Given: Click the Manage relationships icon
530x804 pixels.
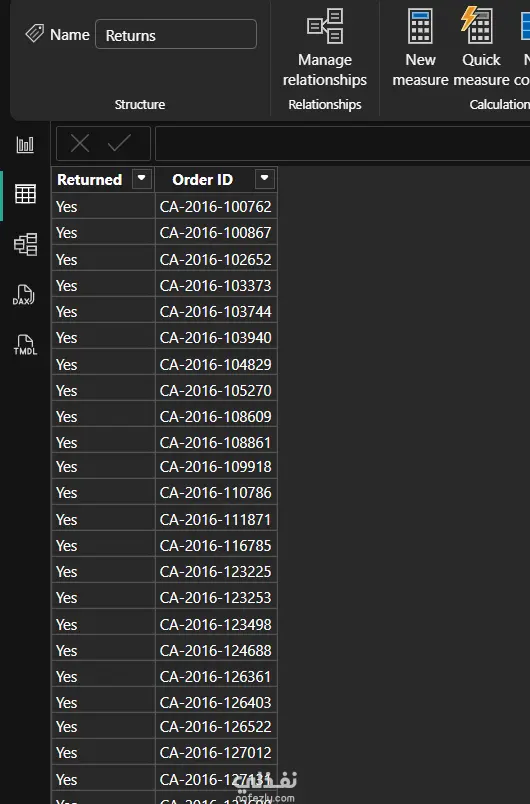Looking at the screenshot, I should click(325, 26).
